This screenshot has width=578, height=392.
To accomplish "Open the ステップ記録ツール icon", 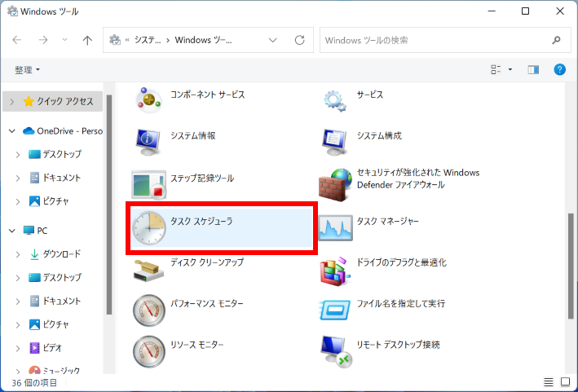I will pos(149,184).
